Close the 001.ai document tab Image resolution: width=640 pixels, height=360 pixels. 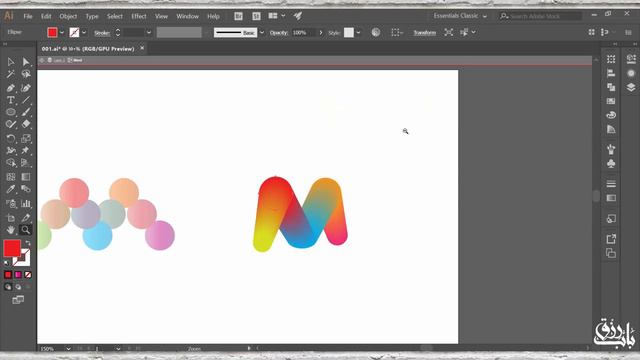coord(142,48)
